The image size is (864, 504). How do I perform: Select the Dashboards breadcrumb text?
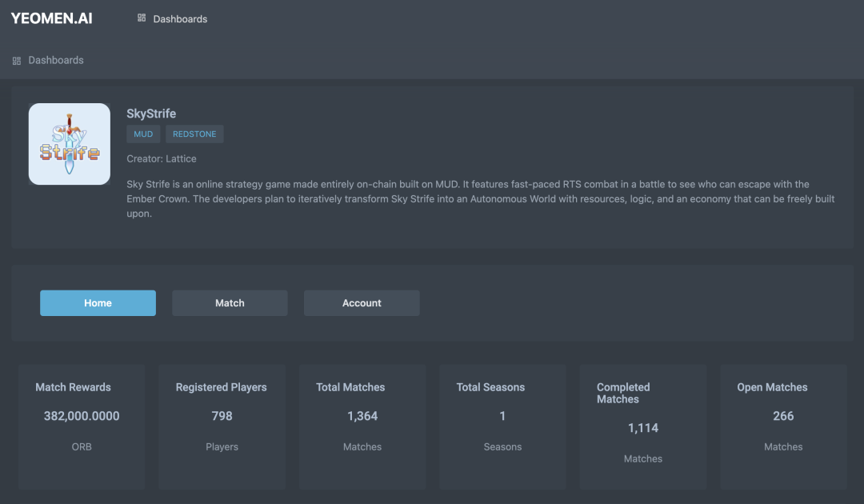pyautogui.click(x=56, y=60)
